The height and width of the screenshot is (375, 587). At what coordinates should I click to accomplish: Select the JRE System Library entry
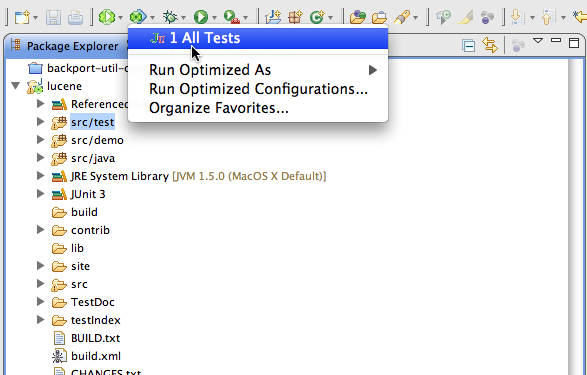[x=198, y=176]
